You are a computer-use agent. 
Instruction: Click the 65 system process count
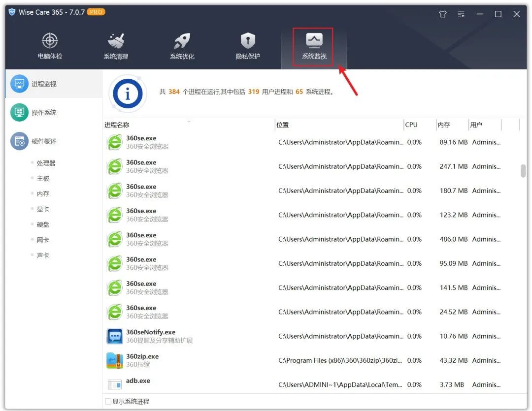coord(299,92)
